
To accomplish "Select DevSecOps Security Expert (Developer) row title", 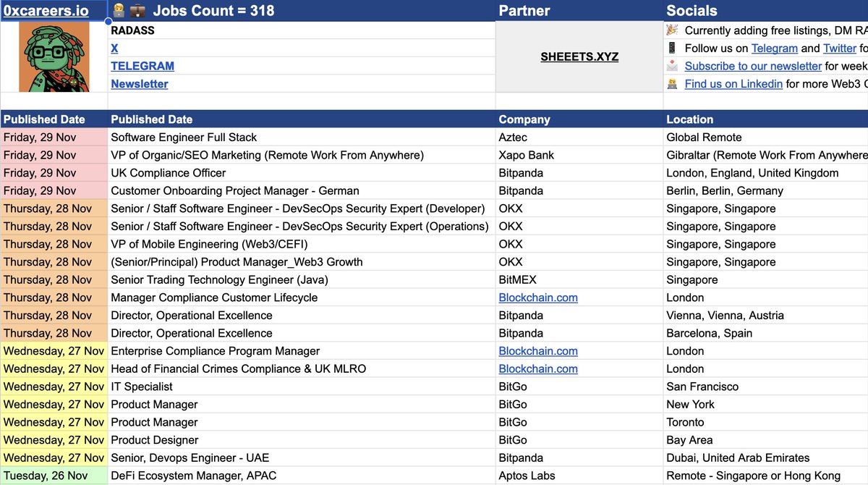I will tap(302, 208).
